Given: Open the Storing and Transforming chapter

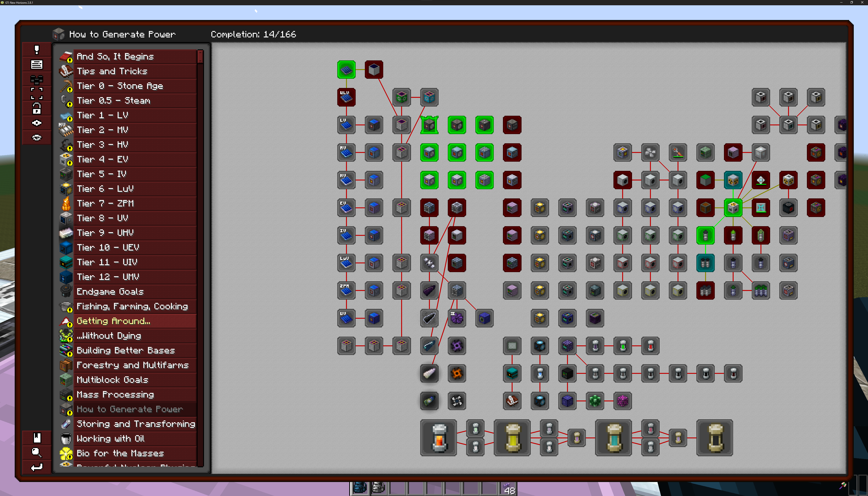Looking at the screenshot, I should pos(136,424).
